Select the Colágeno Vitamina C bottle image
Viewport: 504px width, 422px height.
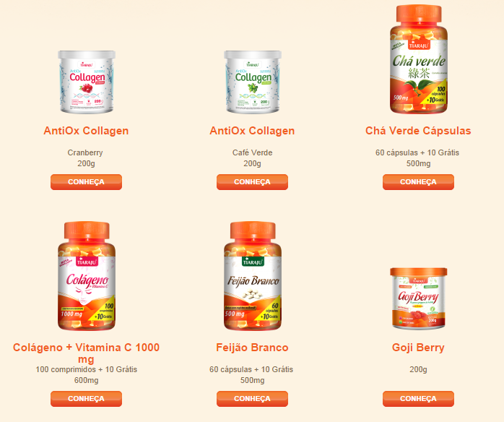(x=87, y=275)
